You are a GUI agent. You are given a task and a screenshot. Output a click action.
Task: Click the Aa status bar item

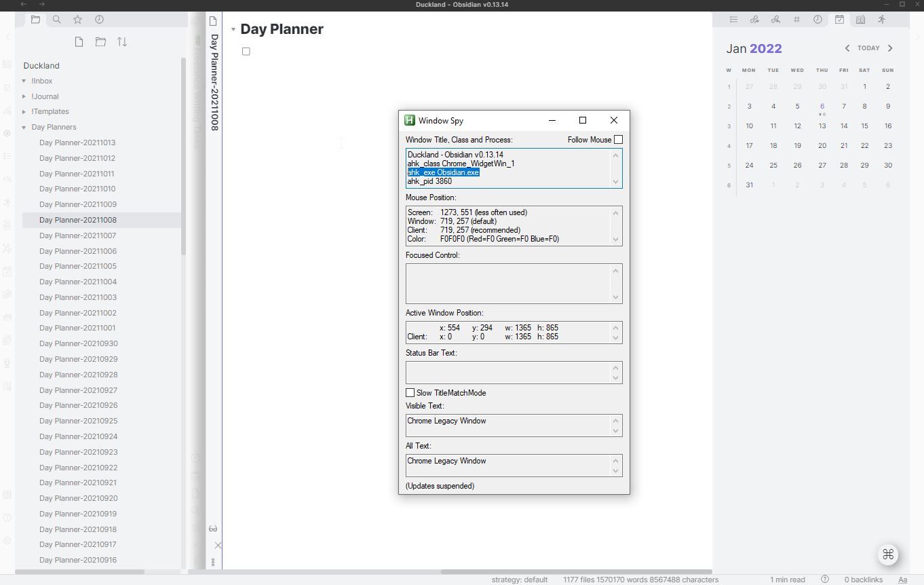pyautogui.click(x=903, y=580)
